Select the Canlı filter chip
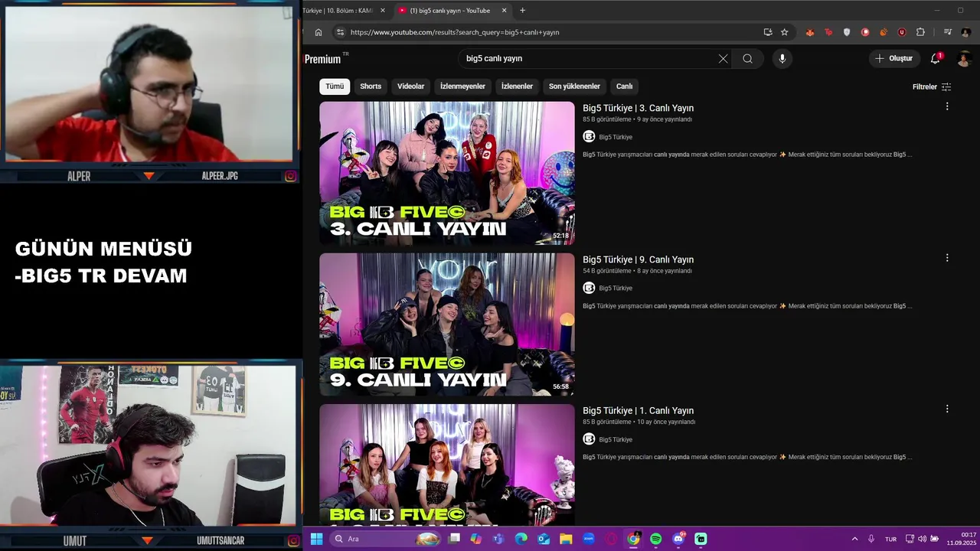Image resolution: width=980 pixels, height=551 pixels. [625, 86]
